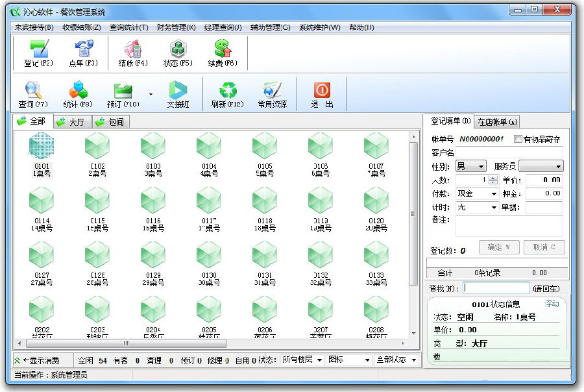The width and height of the screenshot is (584, 392).
Task: Click the 取消 cancel button
Action: (x=544, y=247)
